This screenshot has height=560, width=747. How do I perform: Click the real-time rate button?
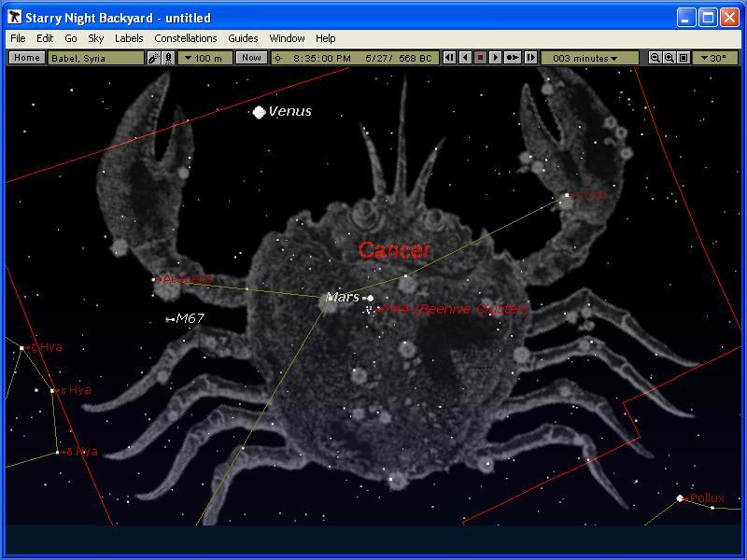tap(513, 58)
